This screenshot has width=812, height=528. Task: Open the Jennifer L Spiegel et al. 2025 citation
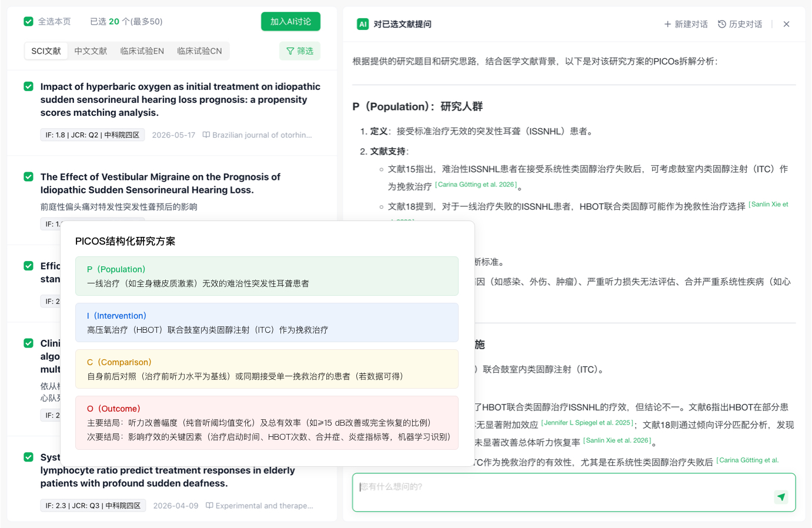pyautogui.click(x=587, y=423)
